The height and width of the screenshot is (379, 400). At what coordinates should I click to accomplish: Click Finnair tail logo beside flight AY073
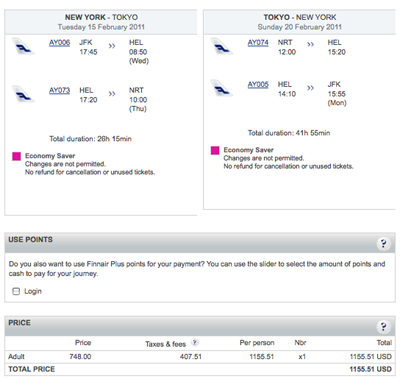(23, 94)
